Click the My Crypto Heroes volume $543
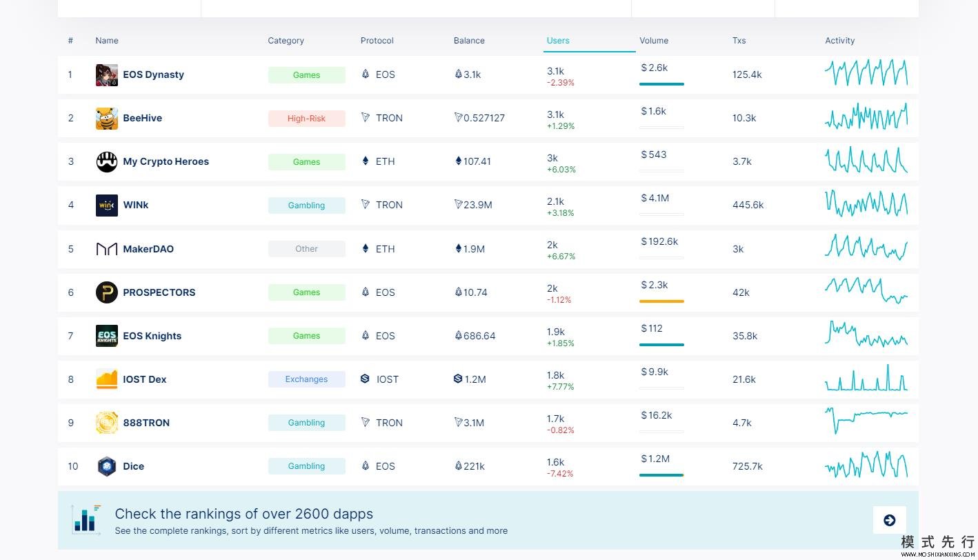The height and width of the screenshot is (560, 978). tap(654, 154)
